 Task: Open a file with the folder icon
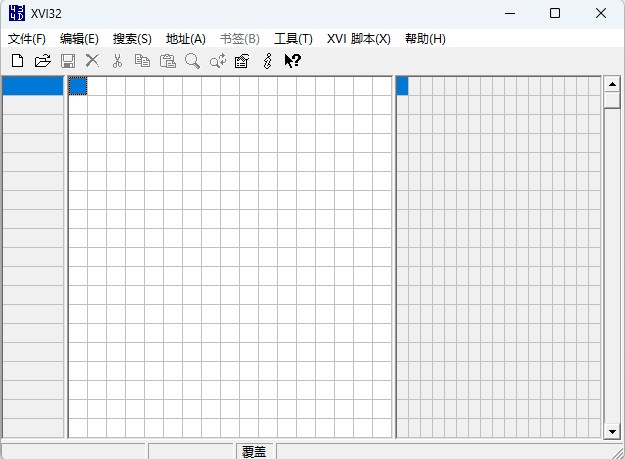click(42, 61)
